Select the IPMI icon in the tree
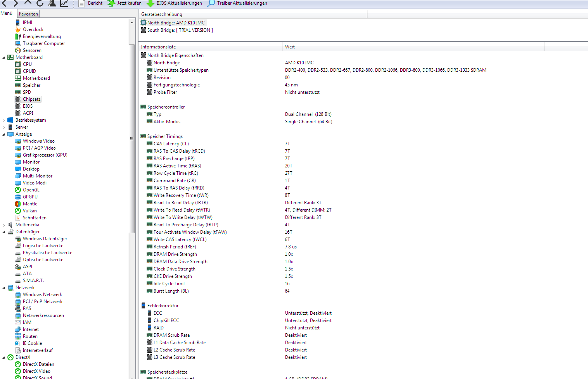 coord(18,22)
